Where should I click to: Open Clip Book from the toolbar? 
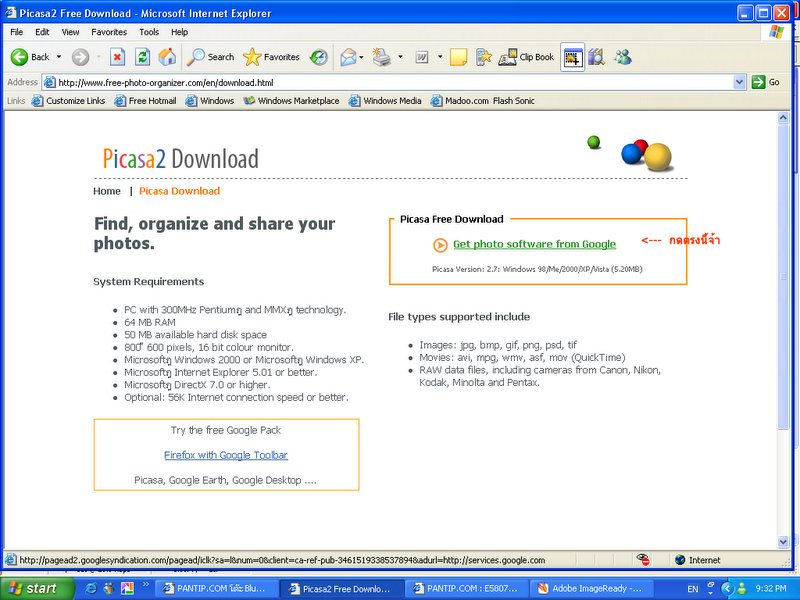coord(526,57)
